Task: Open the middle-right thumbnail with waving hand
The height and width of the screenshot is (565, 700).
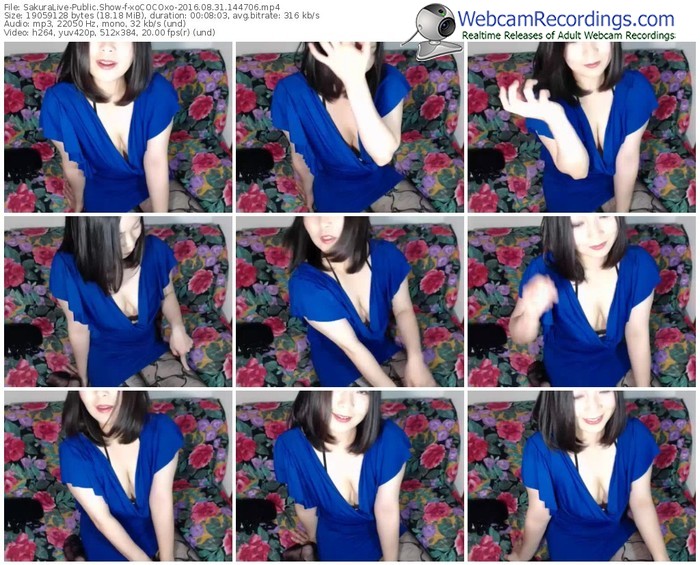Action: pos(582,302)
